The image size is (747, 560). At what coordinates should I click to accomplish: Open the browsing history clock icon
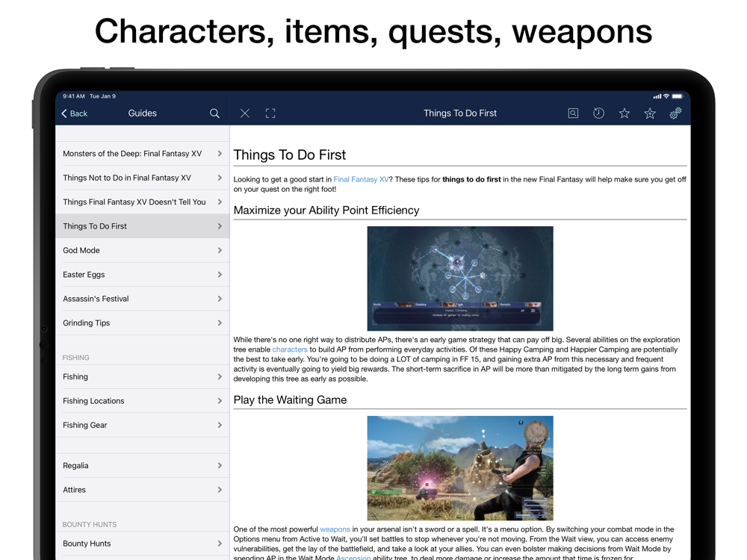(x=599, y=113)
